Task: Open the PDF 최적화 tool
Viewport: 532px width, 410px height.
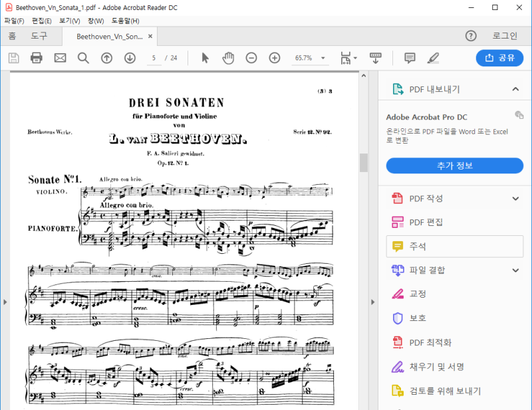Action: tap(430, 342)
